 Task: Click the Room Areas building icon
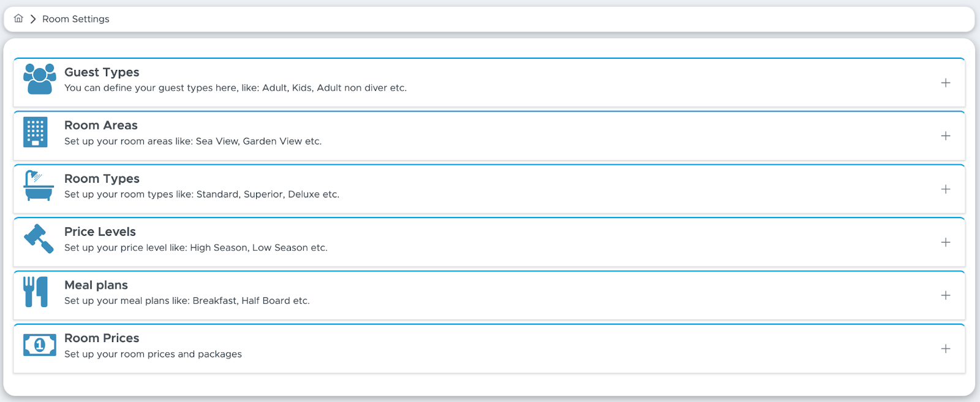click(x=36, y=132)
